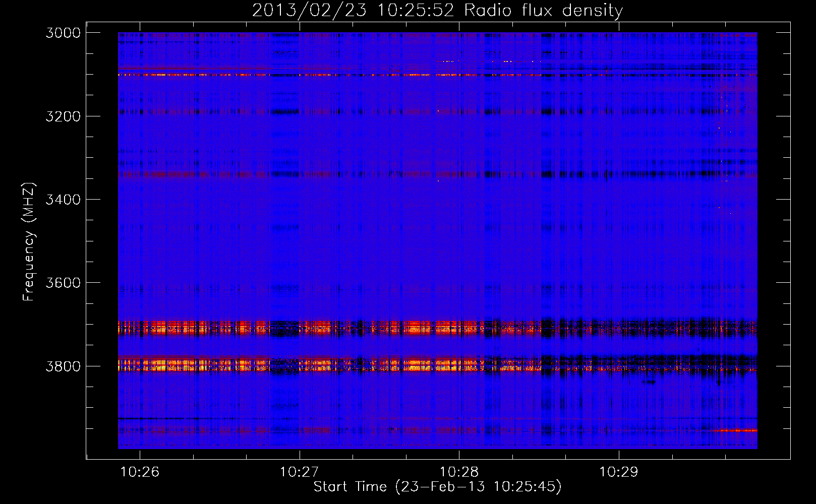Click the x-axis label 'Start Time (23-Feb-13 10:25:45)'
Image resolution: width=816 pixels, height=504 pixels.
point(437,486)
